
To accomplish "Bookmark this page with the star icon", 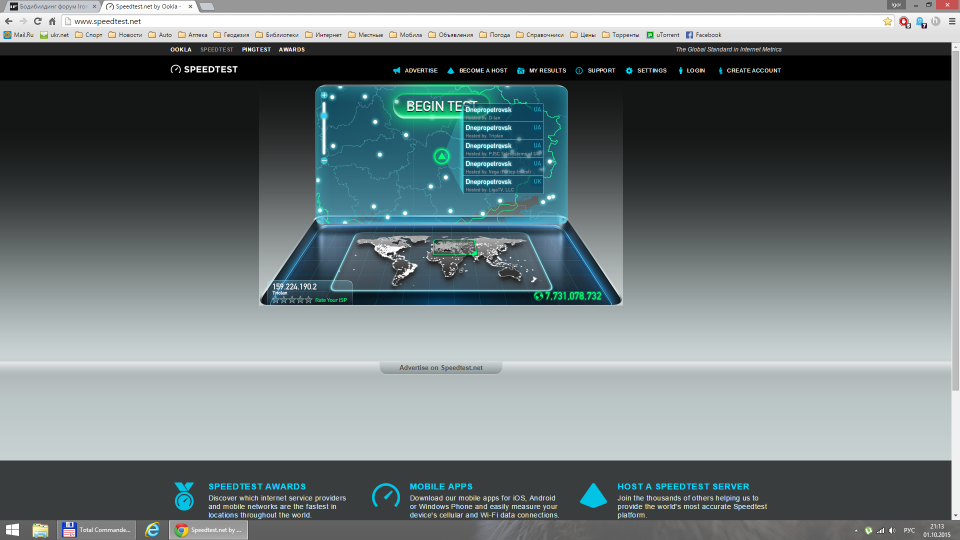I will (x=888, y=21).
